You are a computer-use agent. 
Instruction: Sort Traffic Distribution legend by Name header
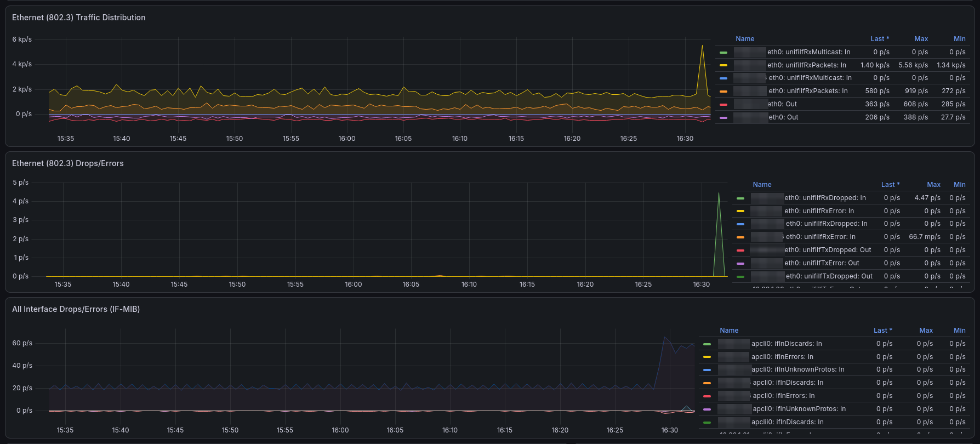click(745, 39)
